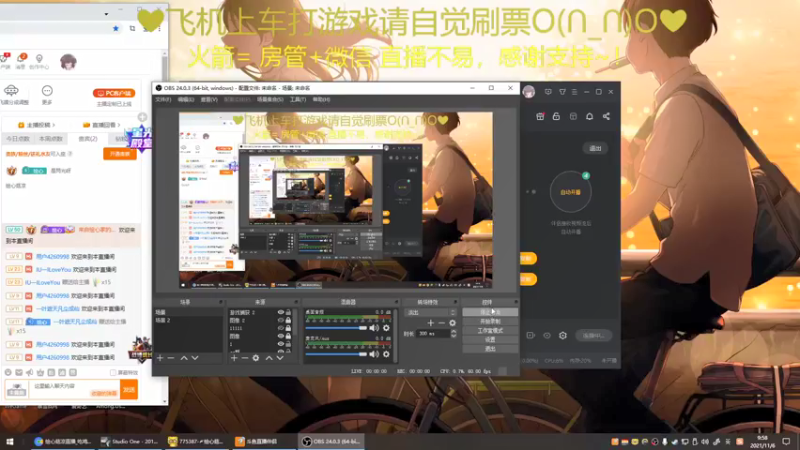The image size is (800, 450).
Task: Open the desktop audio settings gear in the mixer
Action: tap(386, 328)
